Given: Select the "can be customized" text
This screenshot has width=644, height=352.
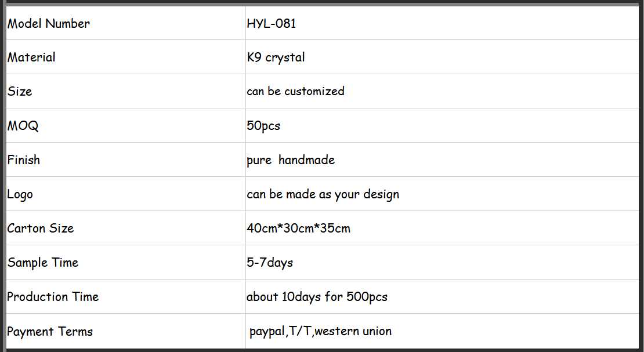Looking at the screenshot, I should (295, 91).
